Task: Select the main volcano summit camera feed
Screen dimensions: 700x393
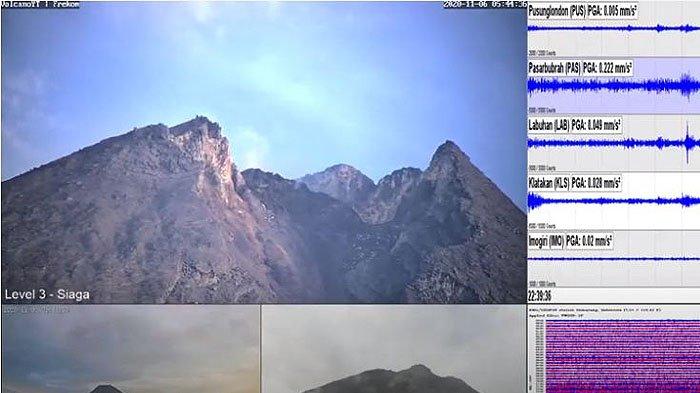Action: [x=264, y=152]
